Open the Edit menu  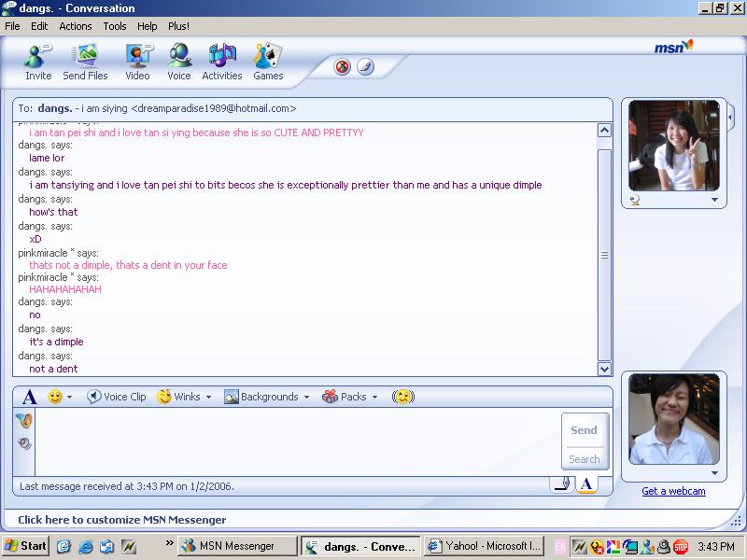[x=39, y=26]
